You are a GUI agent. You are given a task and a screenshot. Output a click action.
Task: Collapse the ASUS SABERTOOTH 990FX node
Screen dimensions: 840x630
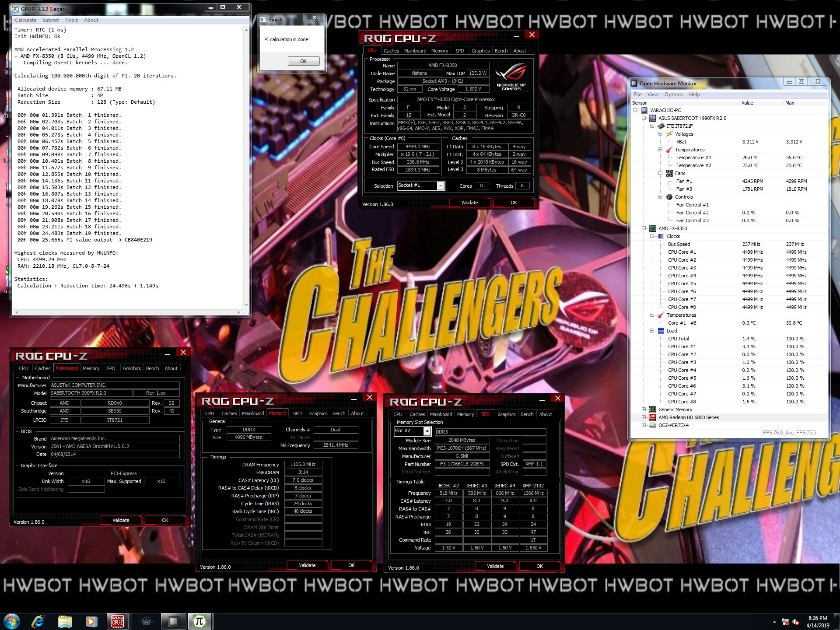644,118
